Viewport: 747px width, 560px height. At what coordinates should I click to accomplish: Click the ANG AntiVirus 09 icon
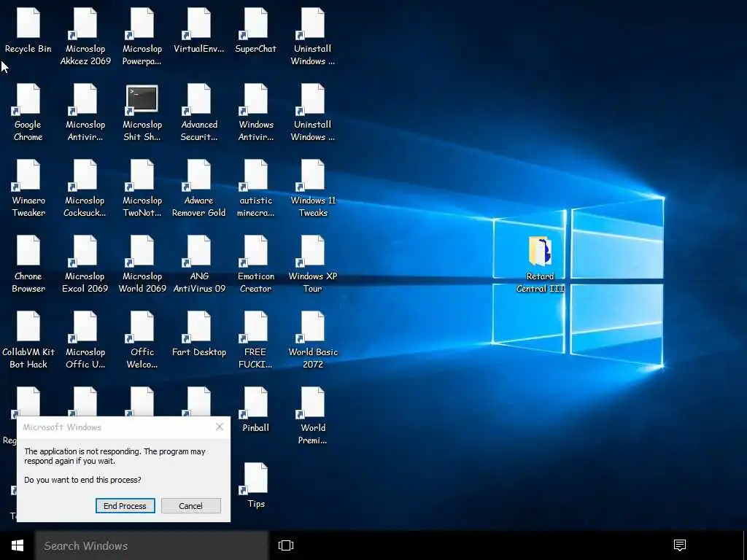pos(198,264)
